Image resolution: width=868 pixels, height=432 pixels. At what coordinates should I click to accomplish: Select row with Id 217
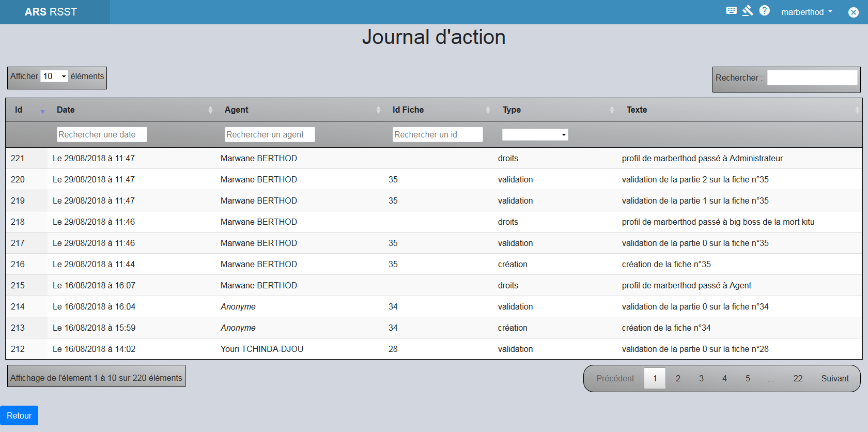click(x=433, y=243)
